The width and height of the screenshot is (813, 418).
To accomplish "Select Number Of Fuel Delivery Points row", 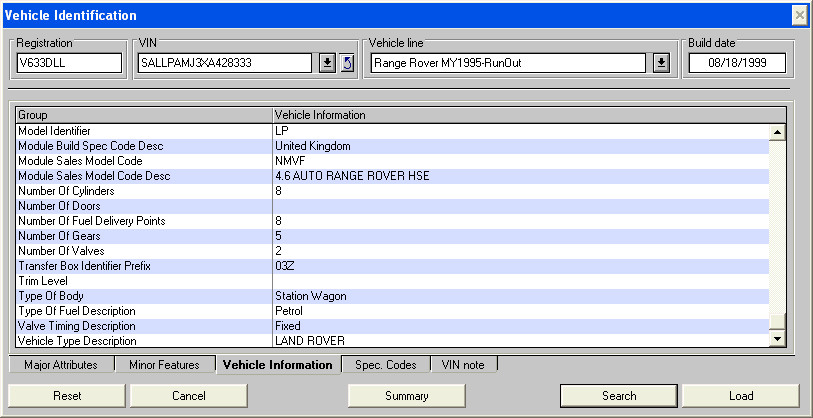I will [x=393, y=221].
